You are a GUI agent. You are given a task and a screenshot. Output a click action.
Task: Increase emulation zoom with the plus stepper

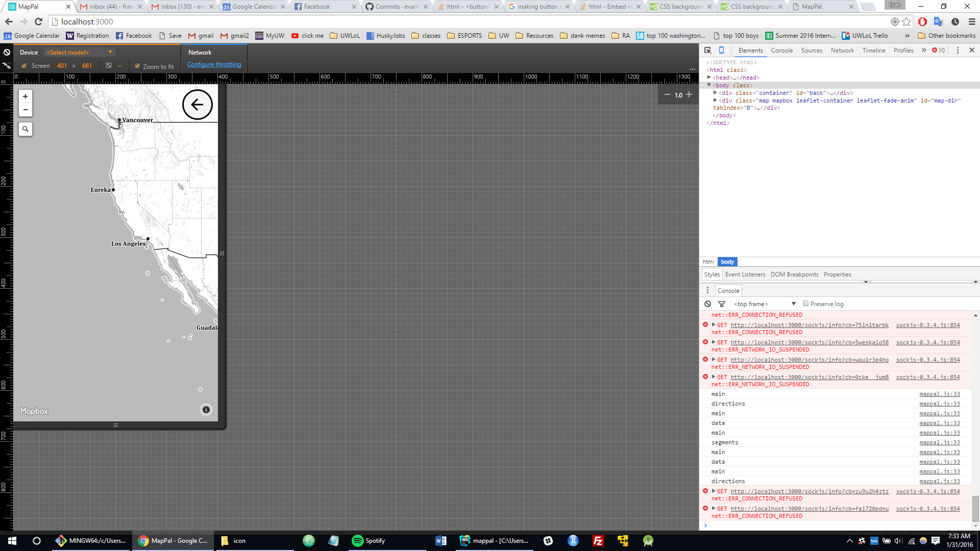pos(689,95)
